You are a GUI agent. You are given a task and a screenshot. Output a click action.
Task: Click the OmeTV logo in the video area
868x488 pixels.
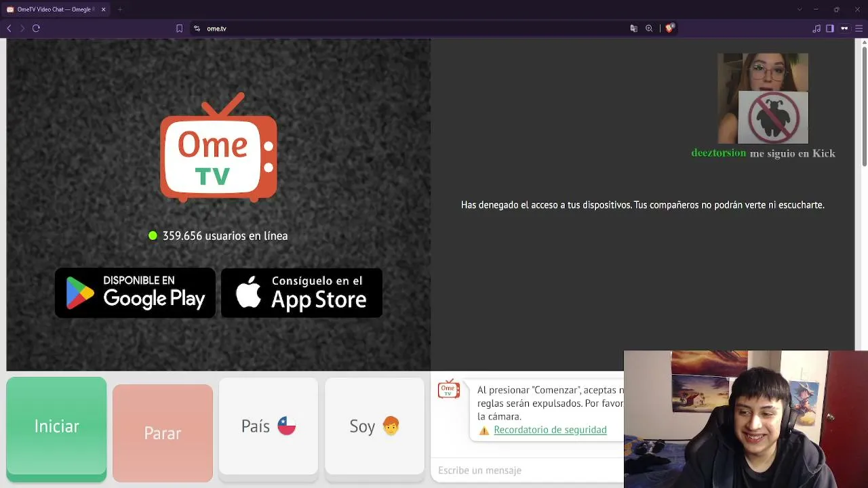(x=218, y=147)
